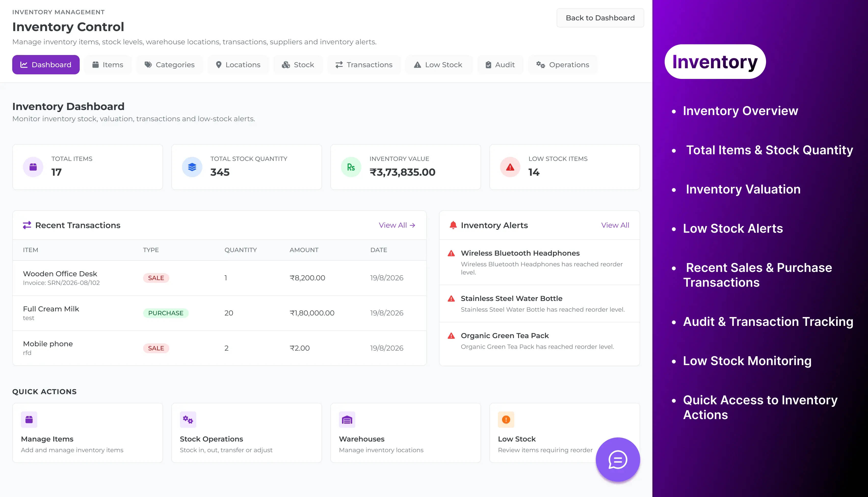Select the Wooden Office Desk transaction row
This screenshot has height=497, width=868.
[x=219, y=278]
